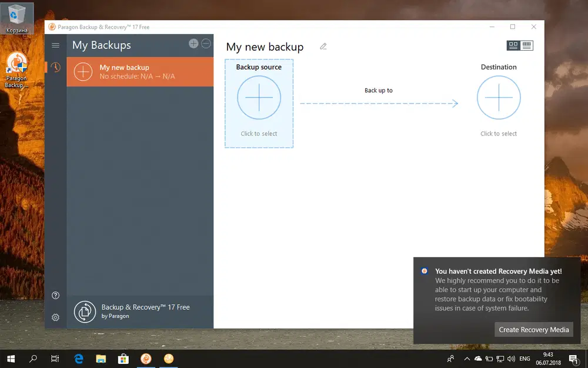588x368 pixels.
Task: Click the plus circle in 'My new backup' row
Action: pos(83,72)
